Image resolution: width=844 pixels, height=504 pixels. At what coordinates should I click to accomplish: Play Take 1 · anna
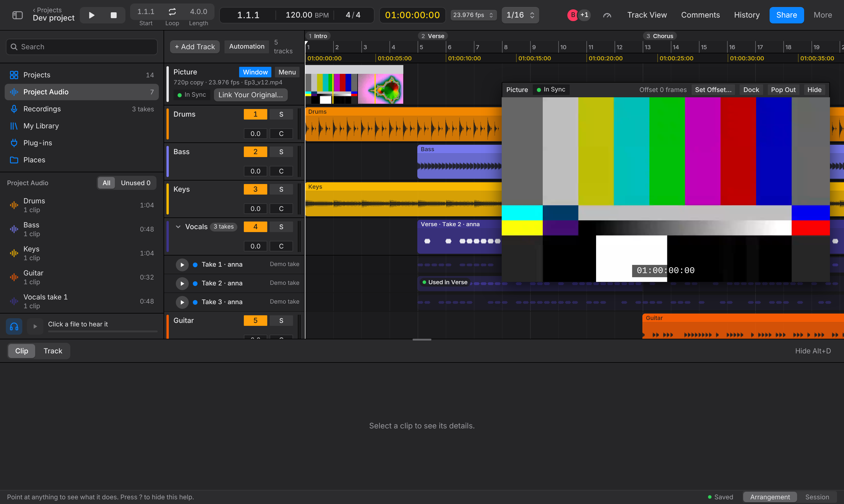(182, 265)
